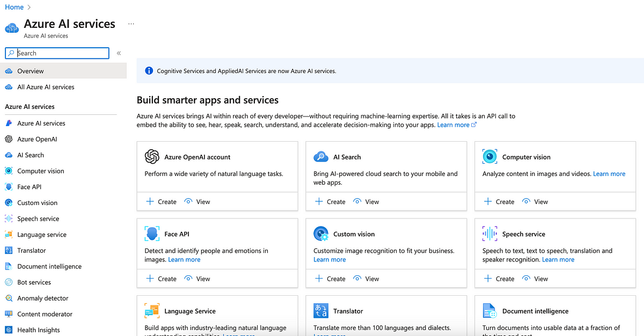
Task: Click the Language Service card icon
Action: (x=152, y=311)
